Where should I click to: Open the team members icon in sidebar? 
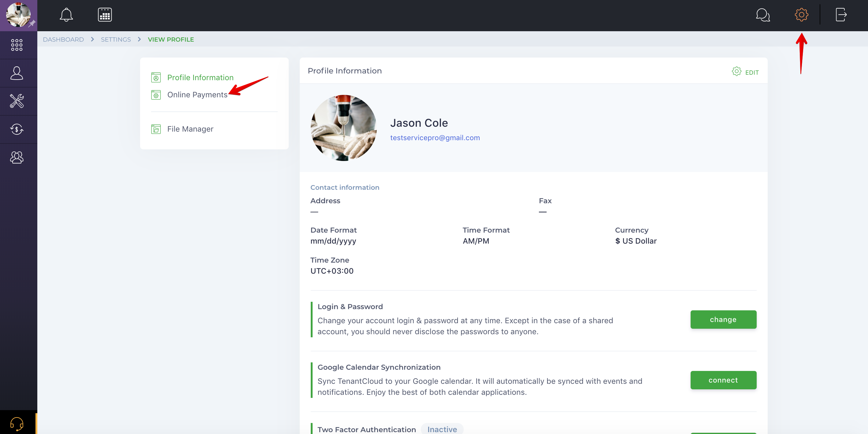(17, 158)
